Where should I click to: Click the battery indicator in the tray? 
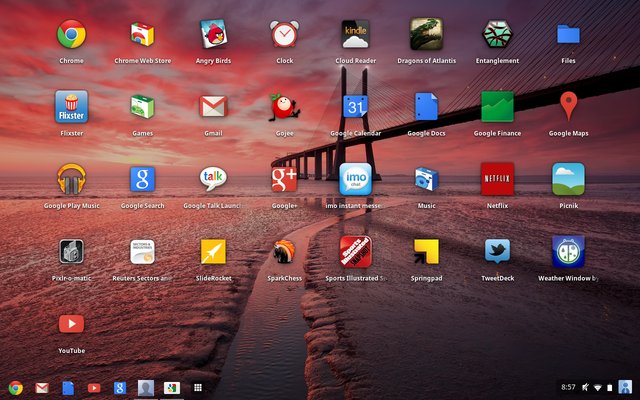coord(610,387)
